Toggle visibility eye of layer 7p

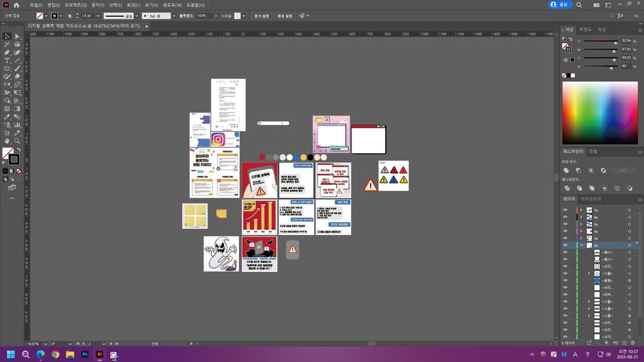pos(565,210)
